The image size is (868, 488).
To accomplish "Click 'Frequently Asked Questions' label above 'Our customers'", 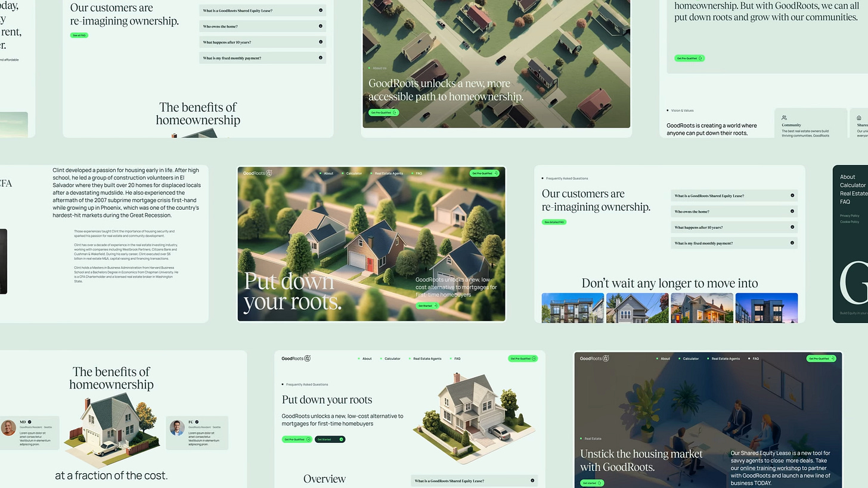I will pyautogui.click(x=567, y=178).
